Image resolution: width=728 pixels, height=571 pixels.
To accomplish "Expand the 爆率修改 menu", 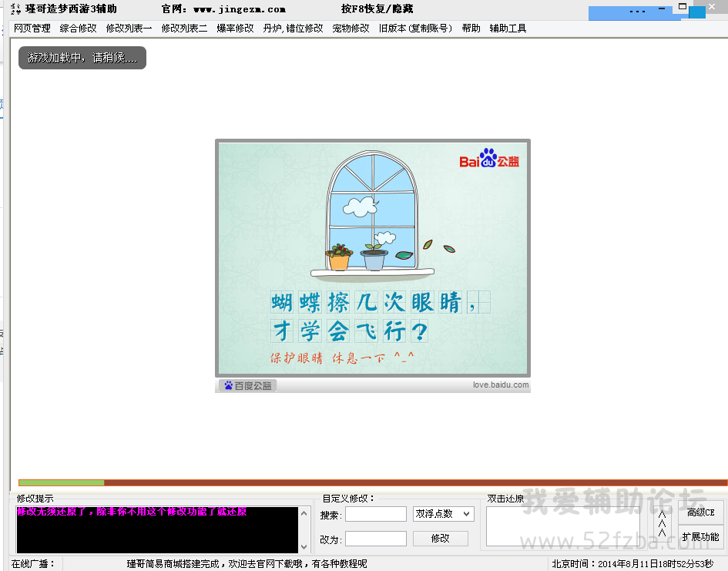I will coord(235,29).
